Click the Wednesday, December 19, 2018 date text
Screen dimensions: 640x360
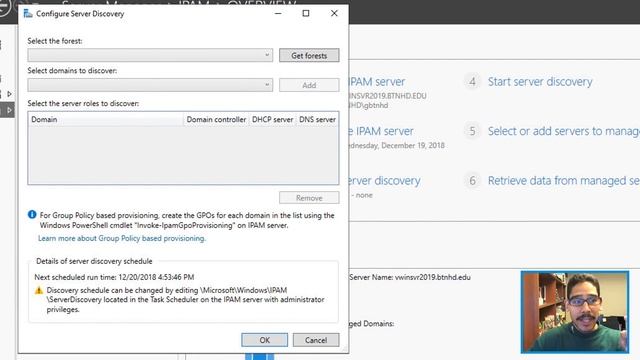click(x=397, y=145)
